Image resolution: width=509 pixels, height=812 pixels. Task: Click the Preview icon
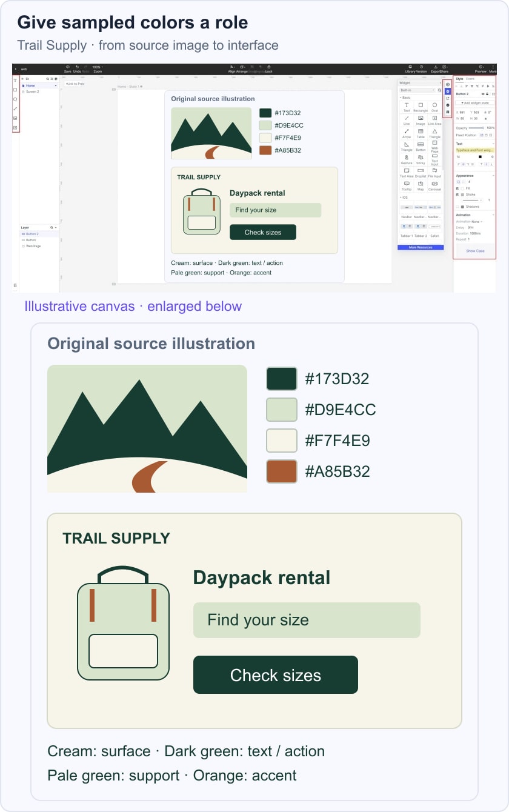coord(481,67)
